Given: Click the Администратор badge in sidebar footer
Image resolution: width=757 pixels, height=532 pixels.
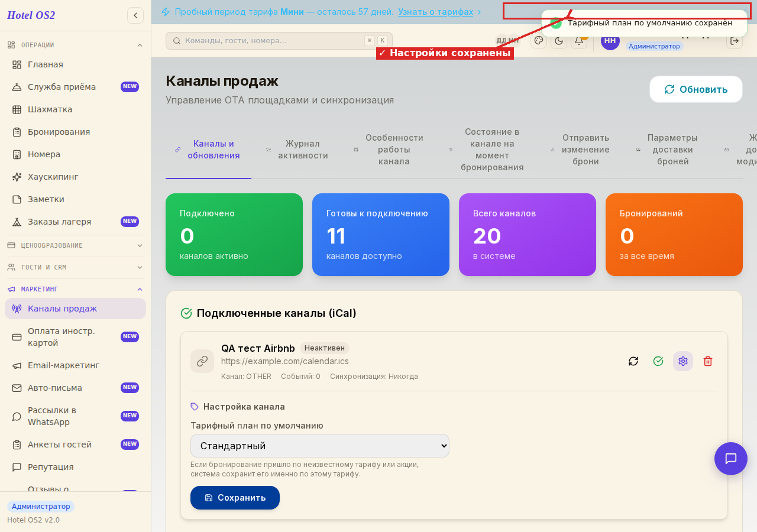Looking at the screenshot, I should (x=41, y=507).
